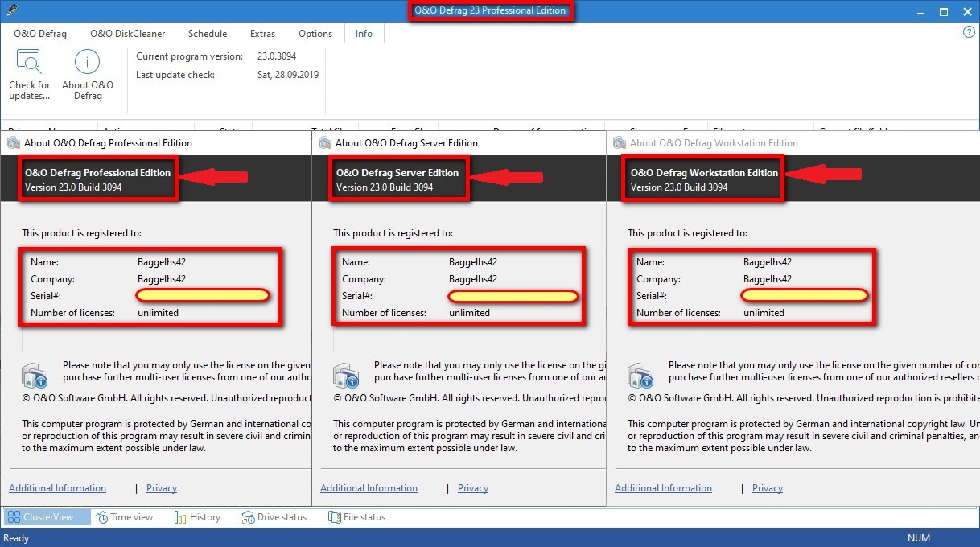Open Privacy link in Professional Edition dialog
This screenshot has width=980, height=547.
click(x=162, y=488)
